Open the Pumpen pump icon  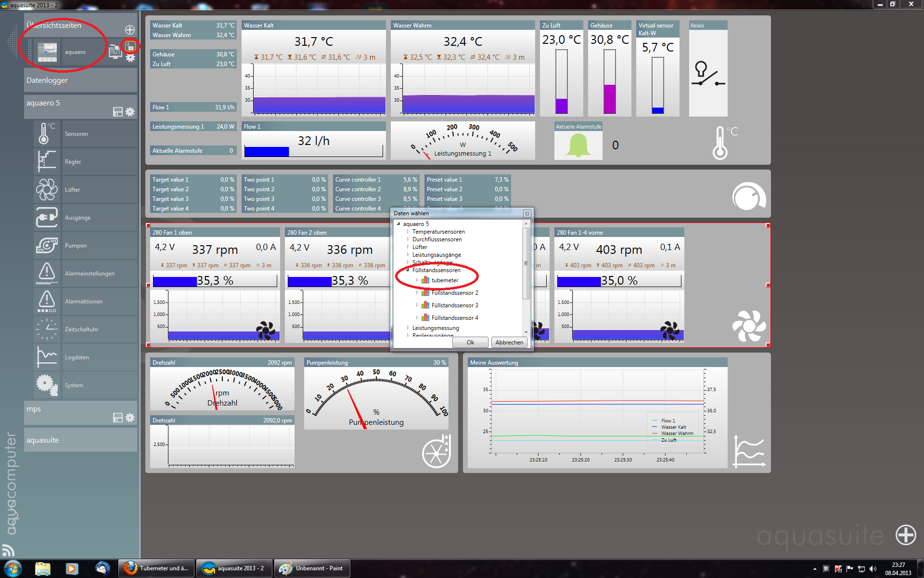[47, 245]
